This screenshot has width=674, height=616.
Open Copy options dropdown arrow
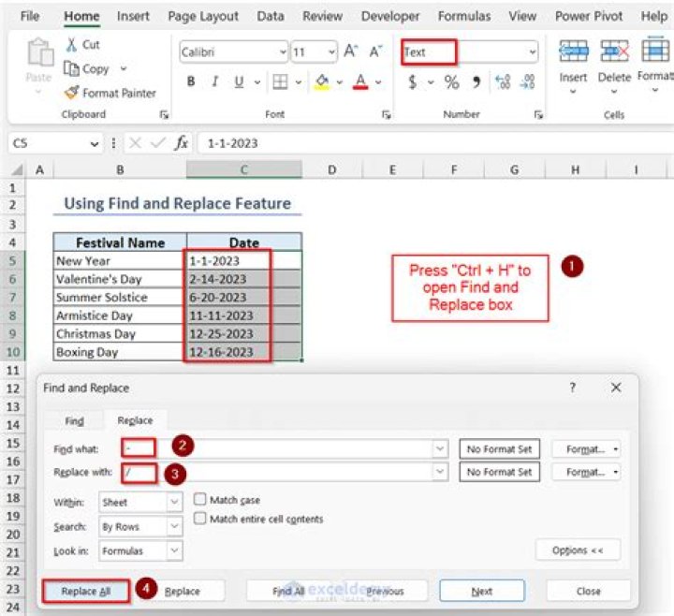click(124, 68)
